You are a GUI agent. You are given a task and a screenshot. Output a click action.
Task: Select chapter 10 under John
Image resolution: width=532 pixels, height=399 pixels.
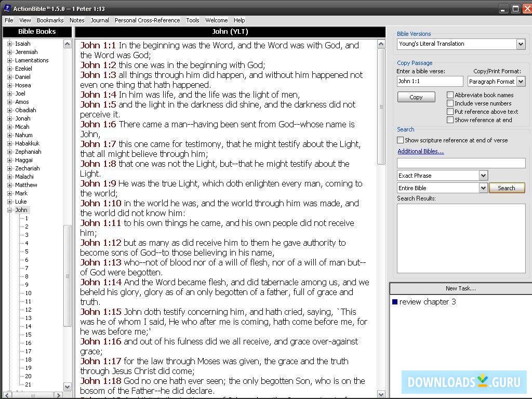point(28,293)
